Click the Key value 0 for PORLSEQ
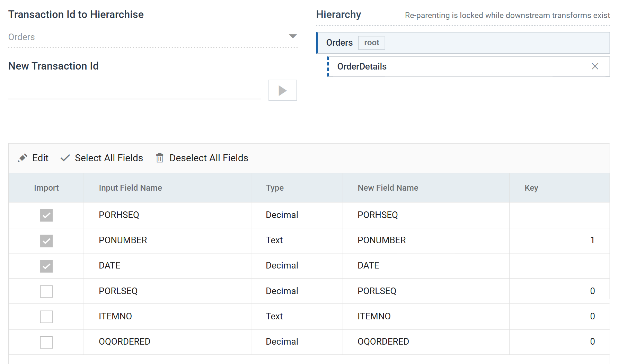Screen dimensions: 618x364 [592, 291]
